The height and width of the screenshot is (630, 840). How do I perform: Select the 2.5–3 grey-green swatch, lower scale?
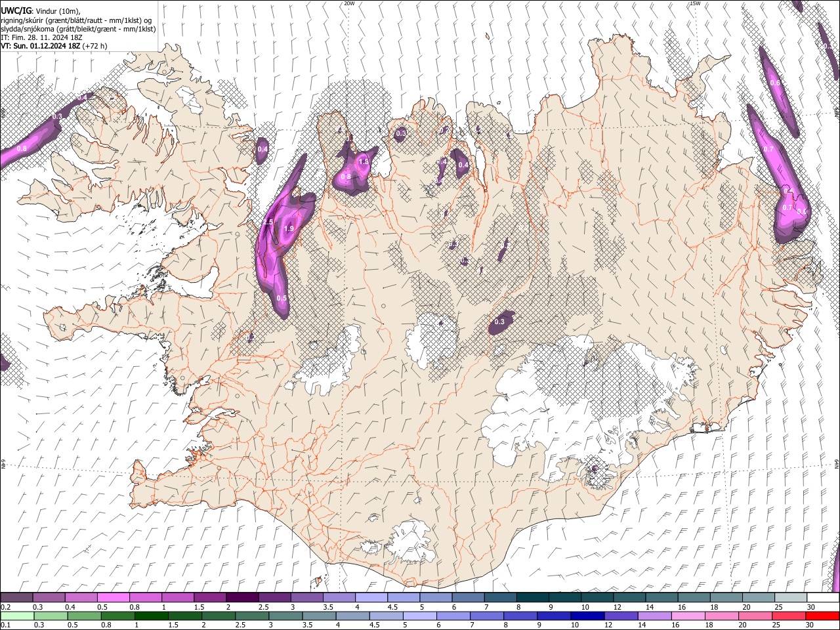pyautogui.click(x=252, y=616)
